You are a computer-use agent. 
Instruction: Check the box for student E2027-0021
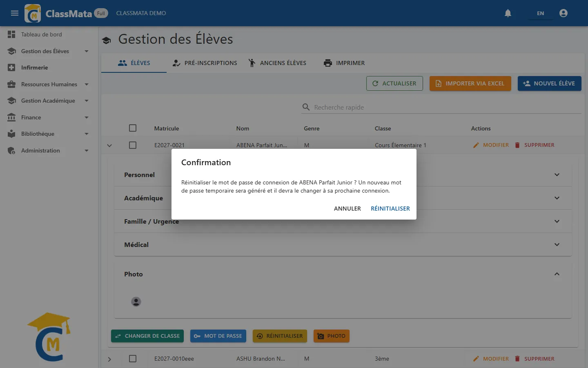coord(133,145)
